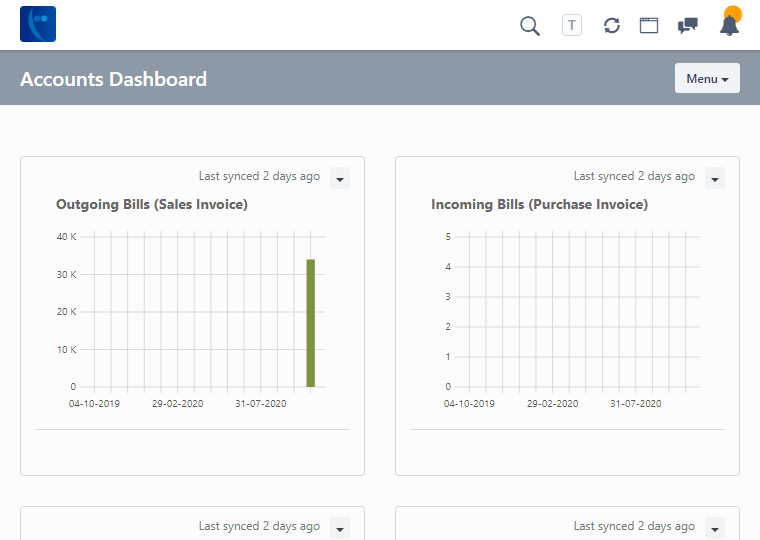Expand options arrow on card below Outgoing Bills

[x=340, y=528]
